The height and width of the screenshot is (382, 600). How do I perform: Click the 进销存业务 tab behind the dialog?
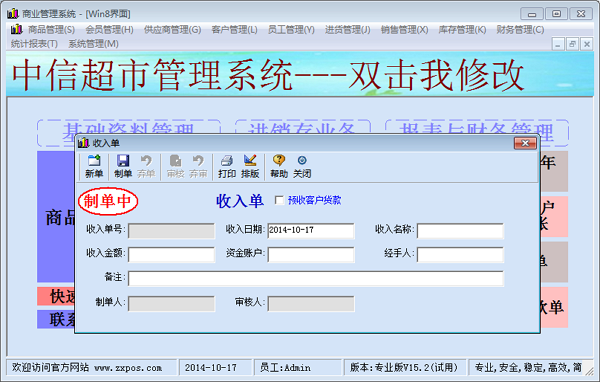(302, 128)
